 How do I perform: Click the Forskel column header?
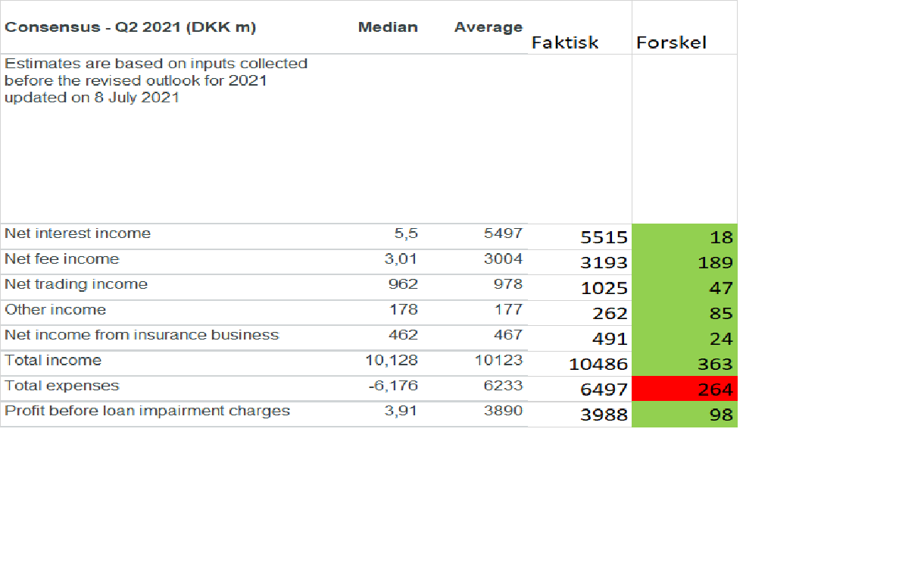point(671,42)
